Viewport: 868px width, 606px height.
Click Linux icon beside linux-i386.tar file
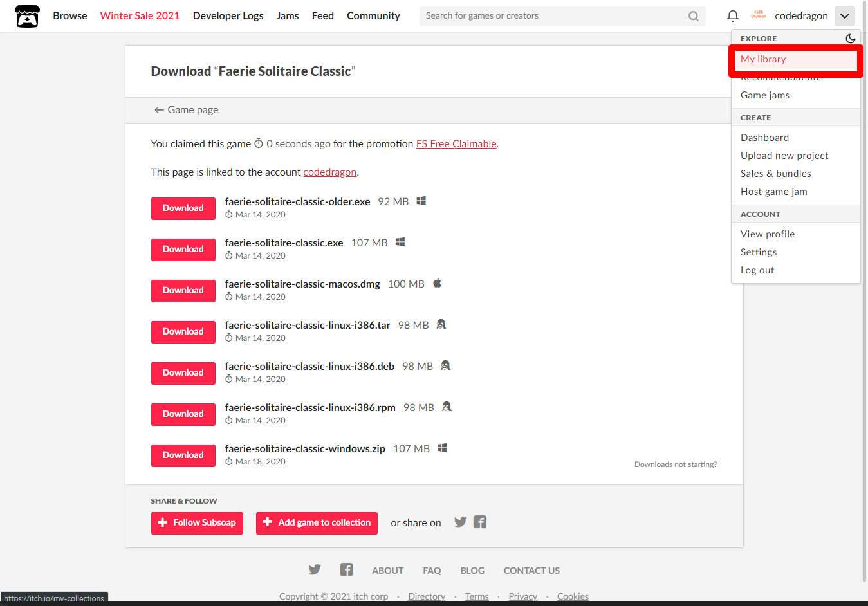click(441, 324)
